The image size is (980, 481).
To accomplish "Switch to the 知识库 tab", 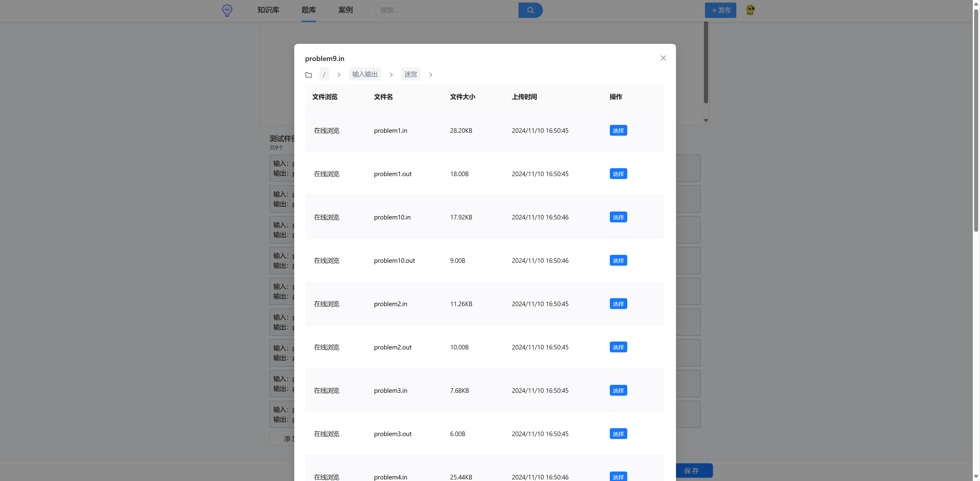I will click(x=268, y=10).
